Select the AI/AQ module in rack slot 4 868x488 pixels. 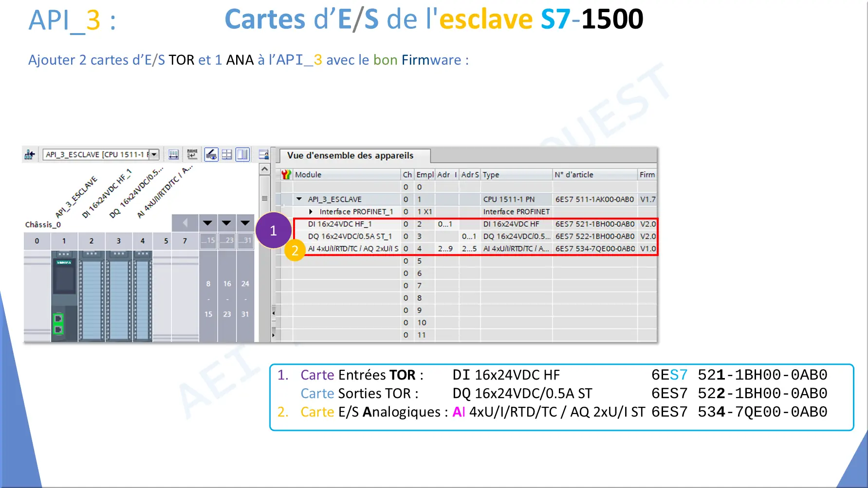143,296
